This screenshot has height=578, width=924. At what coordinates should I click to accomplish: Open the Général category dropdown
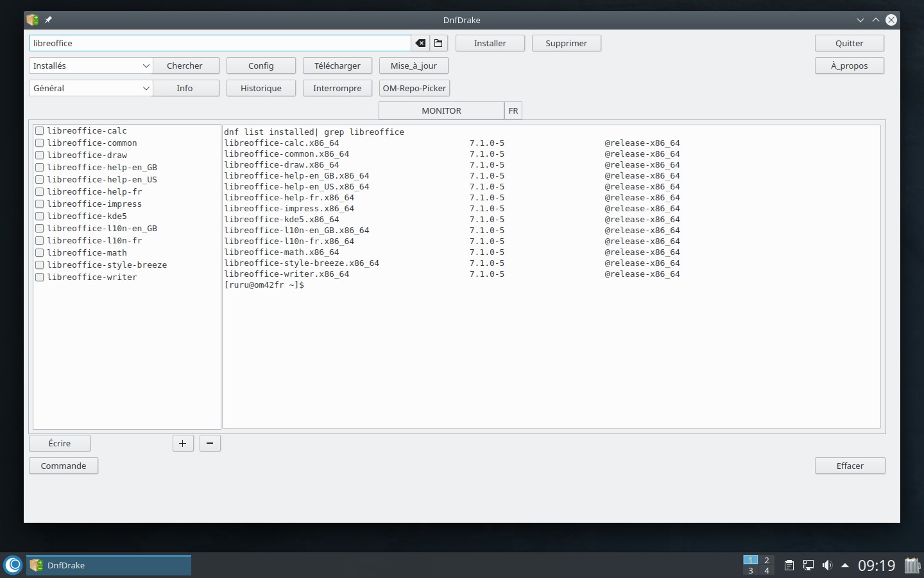tap(90, 88)
